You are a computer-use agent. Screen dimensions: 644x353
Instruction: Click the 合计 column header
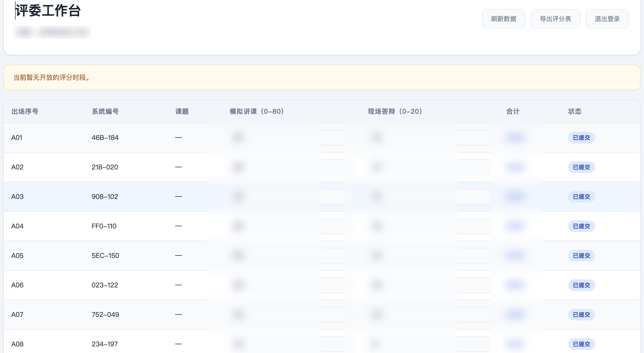click(x=513, y=111)
